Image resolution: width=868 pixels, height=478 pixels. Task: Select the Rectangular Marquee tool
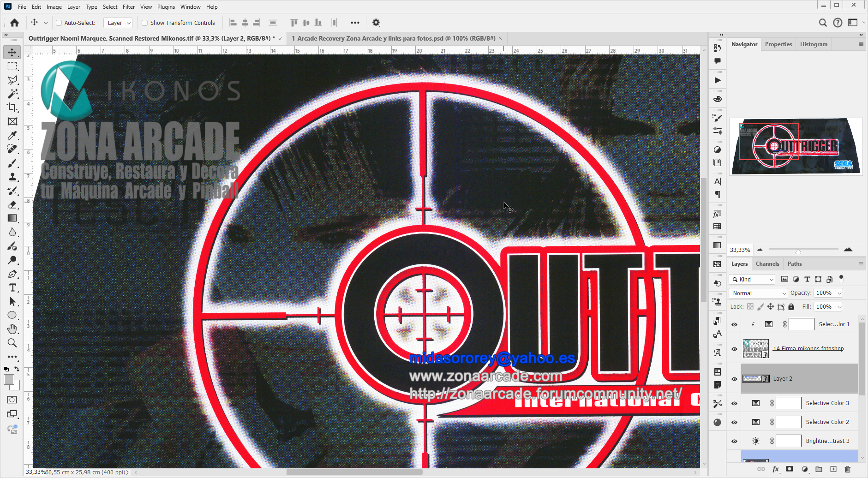tap(12, 66)
